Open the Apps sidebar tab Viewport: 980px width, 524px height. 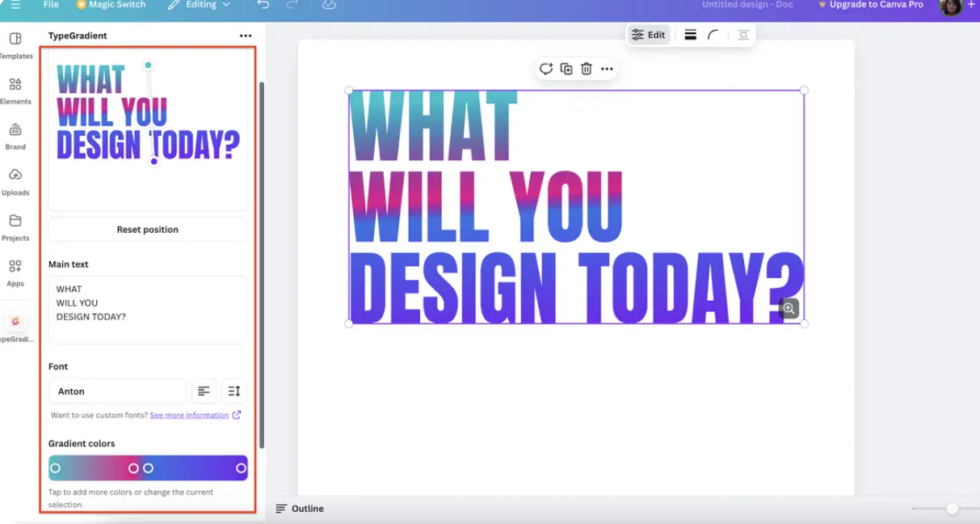coord(15,273)
